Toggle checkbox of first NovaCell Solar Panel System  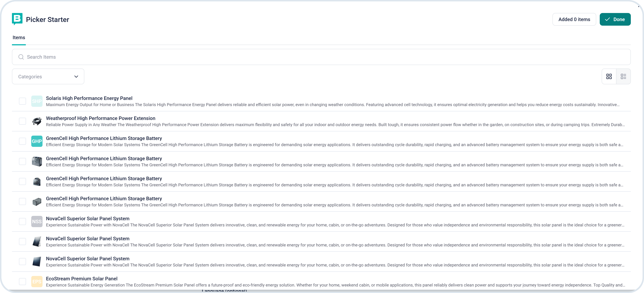(22, 222)
